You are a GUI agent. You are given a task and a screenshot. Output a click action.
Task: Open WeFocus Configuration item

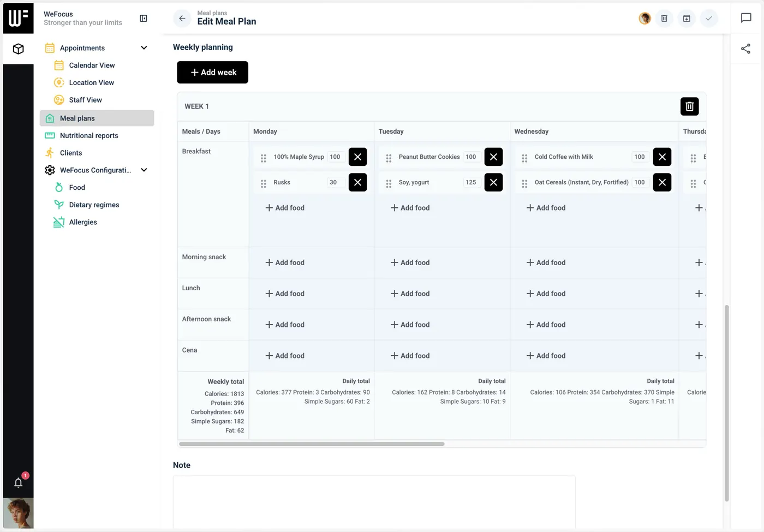pyautogui.click(x=95, y=170)
